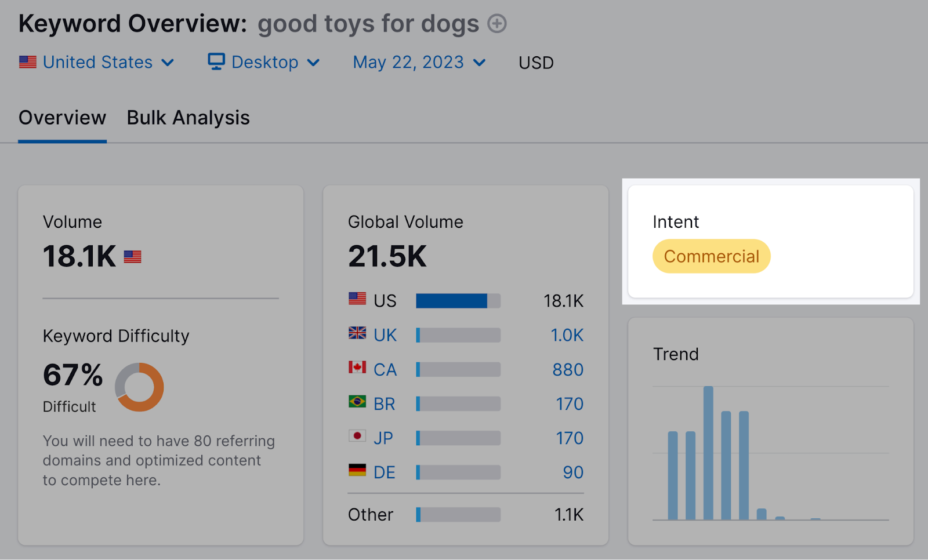Viewport: 928px width, 560px height.
Task: Click the tallest bar in the Trend chart
Action: tap(708, 452)
